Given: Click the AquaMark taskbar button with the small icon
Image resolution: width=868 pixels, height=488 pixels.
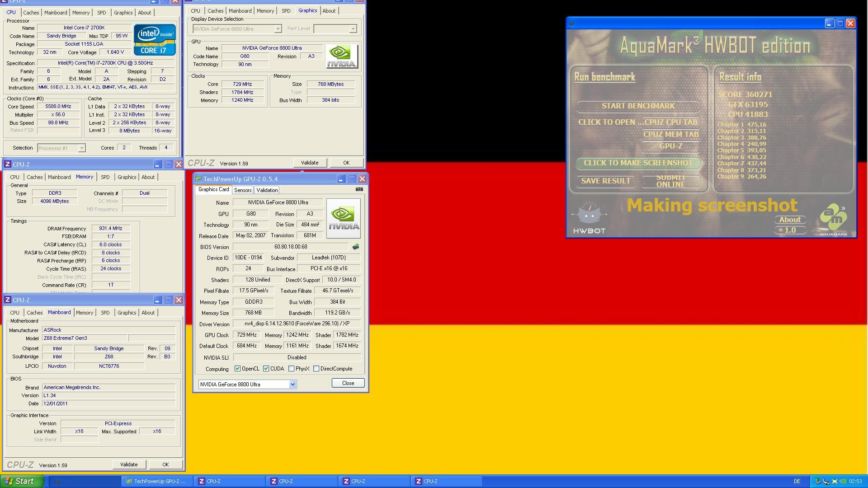Looking at the screenshot, I should 85,481.
